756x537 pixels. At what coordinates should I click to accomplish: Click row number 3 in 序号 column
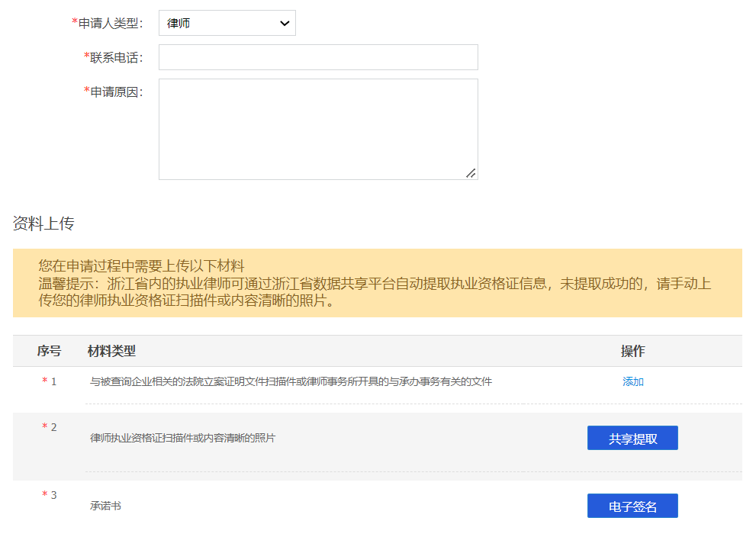point(53,495)
